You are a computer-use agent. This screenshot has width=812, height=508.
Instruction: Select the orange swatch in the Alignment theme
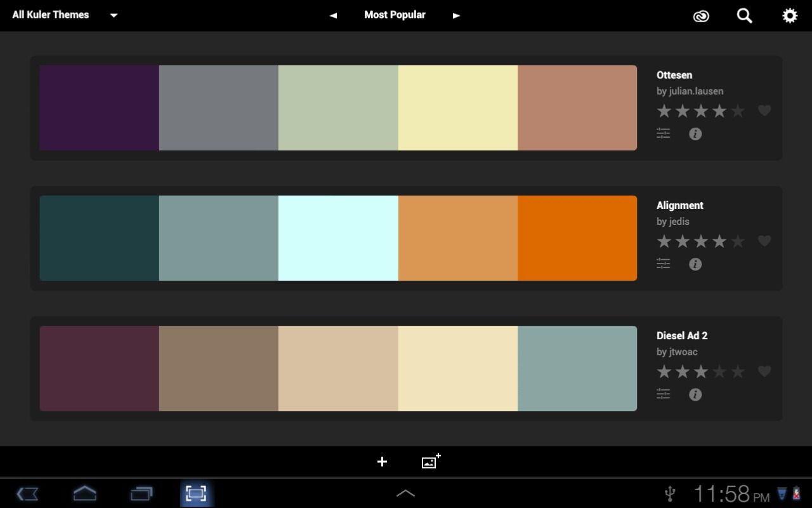point(577,238)
